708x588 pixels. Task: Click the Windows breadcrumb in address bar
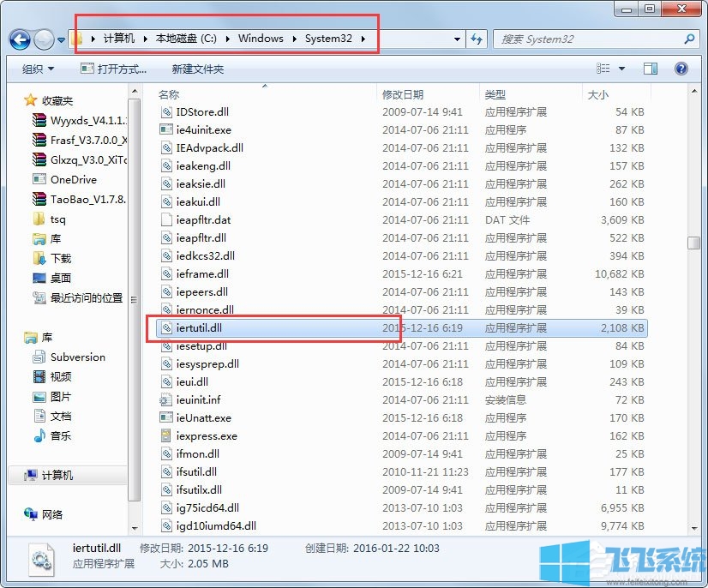pyautogui.click(x=261, y=39)
